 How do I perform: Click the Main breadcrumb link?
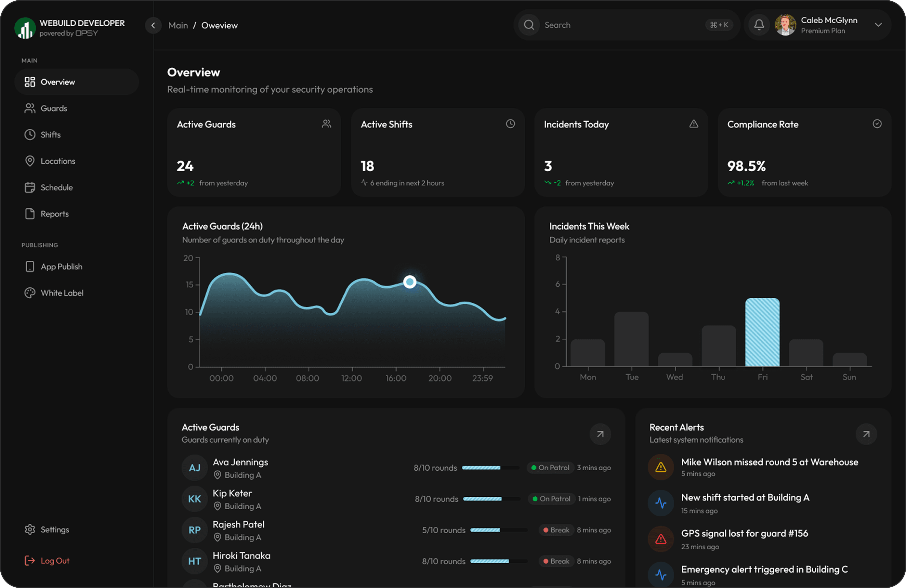[178, 26]
